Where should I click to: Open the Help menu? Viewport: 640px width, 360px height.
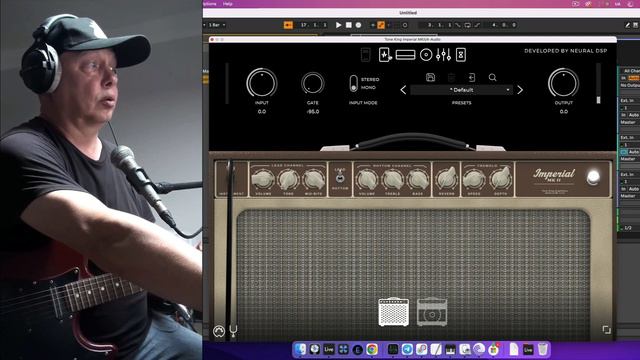[x=228, y=4]
